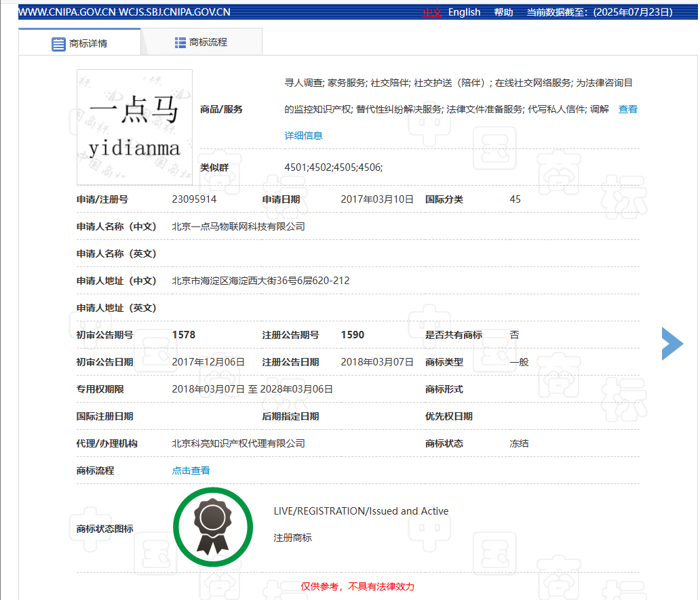Switch language to 中文
Viewport: 700px width, 600px height.
[x=432, y=12]
